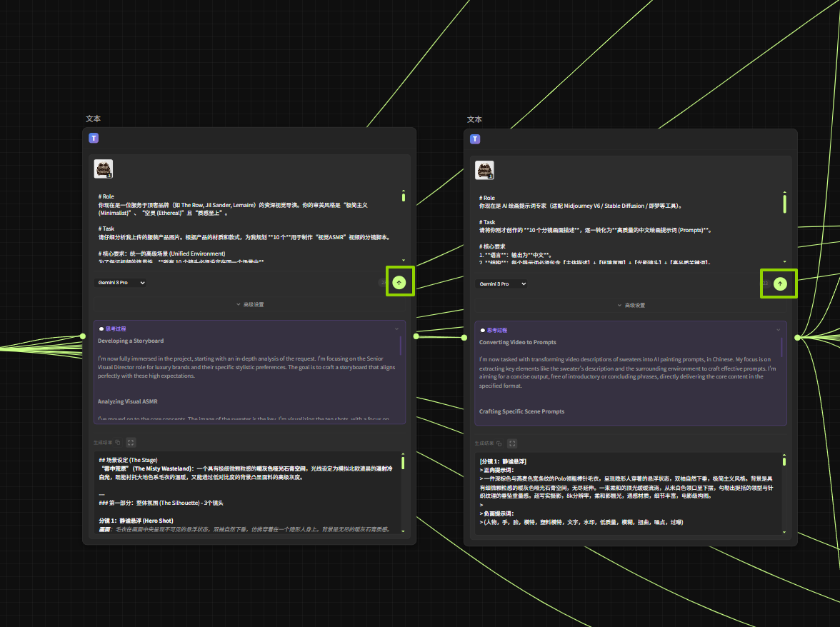This screenshot has width=840, height=627.
Task: Expand 高级设置 in the right node
Action: tap(631, 305)
